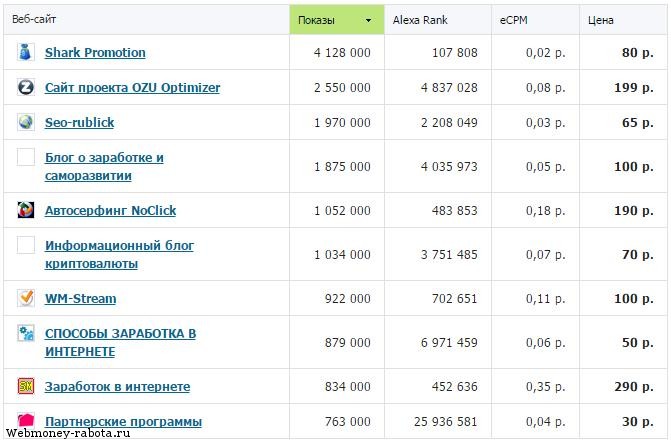The height and width of the screenshot is (444, 671).
Task: Select Alexa Rank value 107 808
Action: tap(454, 53)
